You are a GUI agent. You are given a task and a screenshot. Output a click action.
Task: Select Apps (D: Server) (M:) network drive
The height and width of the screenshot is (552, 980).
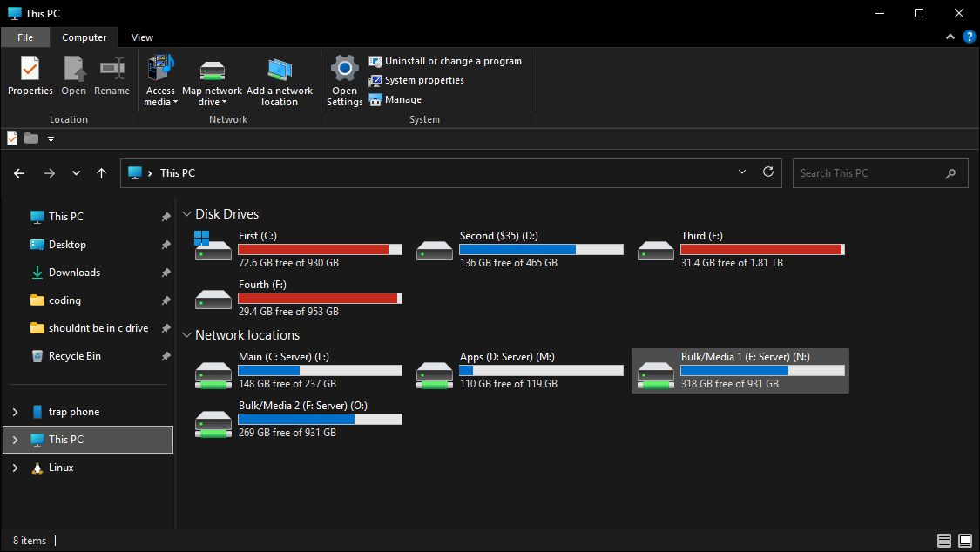tap(520, 370)
